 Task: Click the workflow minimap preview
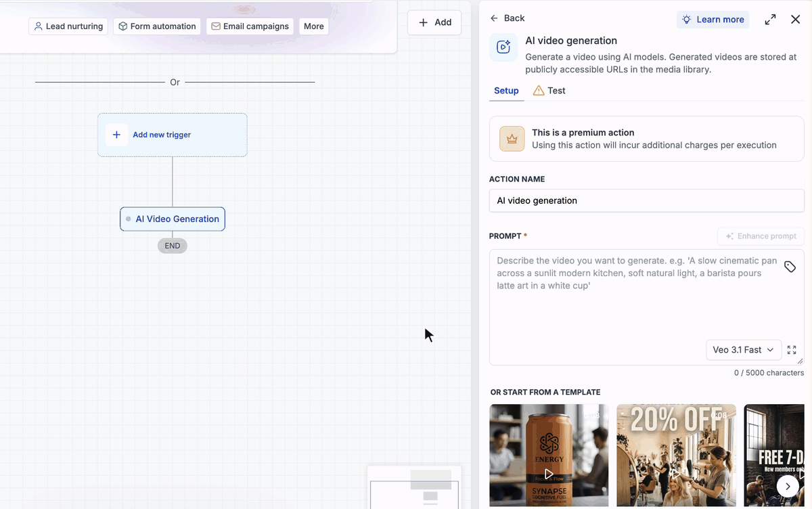[x=414, y=487]
